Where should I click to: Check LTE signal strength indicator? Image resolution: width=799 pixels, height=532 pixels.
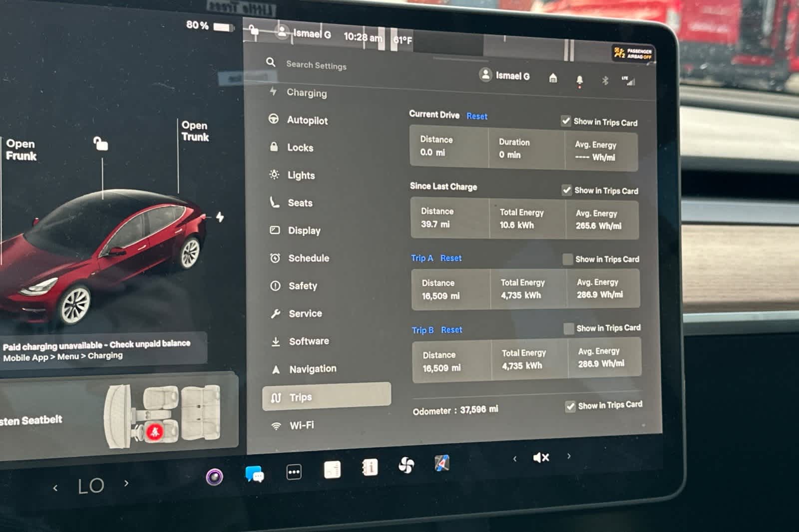629,81
